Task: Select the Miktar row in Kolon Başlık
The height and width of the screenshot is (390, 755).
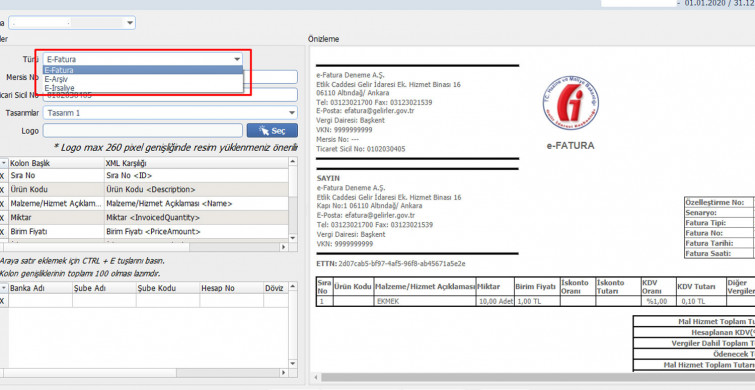Action: click(x=56, y=218)
